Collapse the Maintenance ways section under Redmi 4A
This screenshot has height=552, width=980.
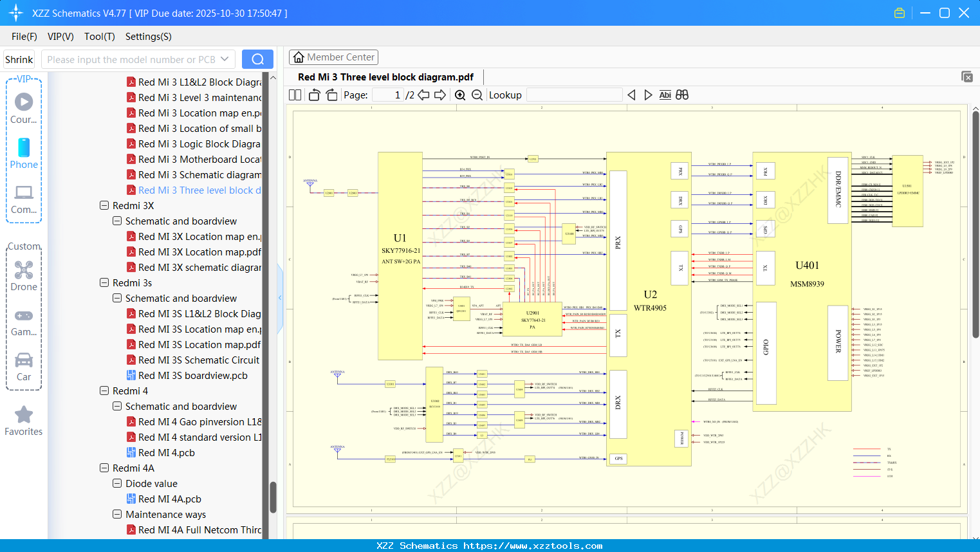pyautogui.click(x=117, y=514)
